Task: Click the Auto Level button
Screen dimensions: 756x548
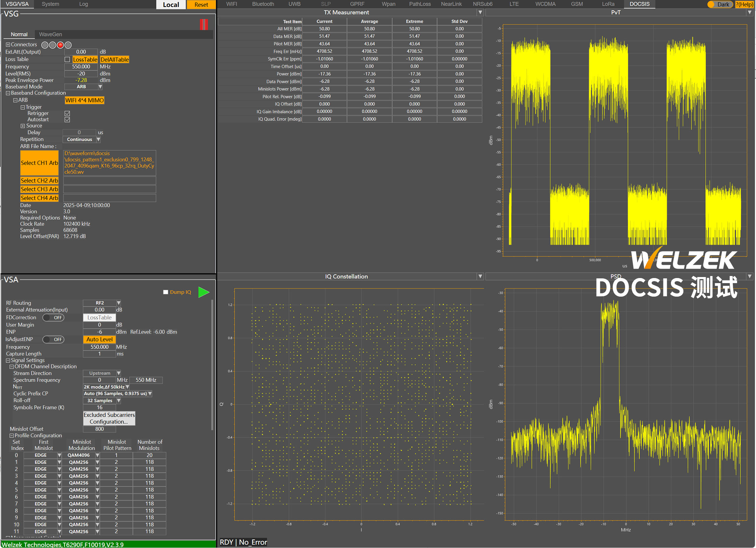Action: pos(99,339)
